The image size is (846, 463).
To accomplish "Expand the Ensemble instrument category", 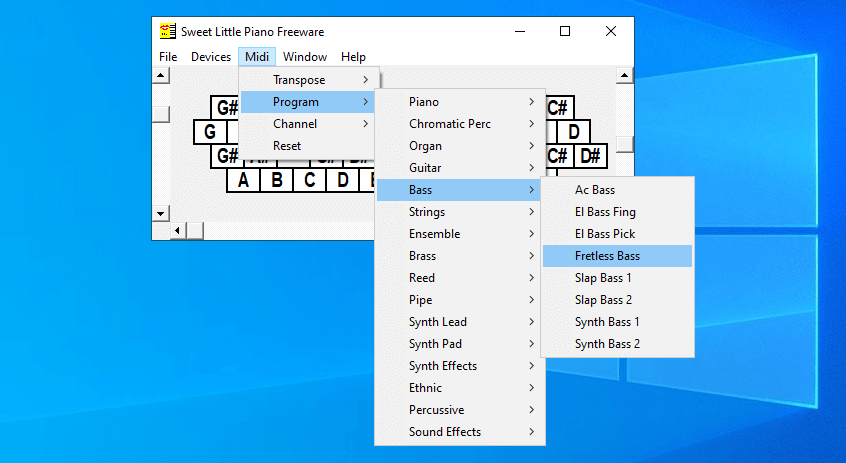I will tap(460, 234).
